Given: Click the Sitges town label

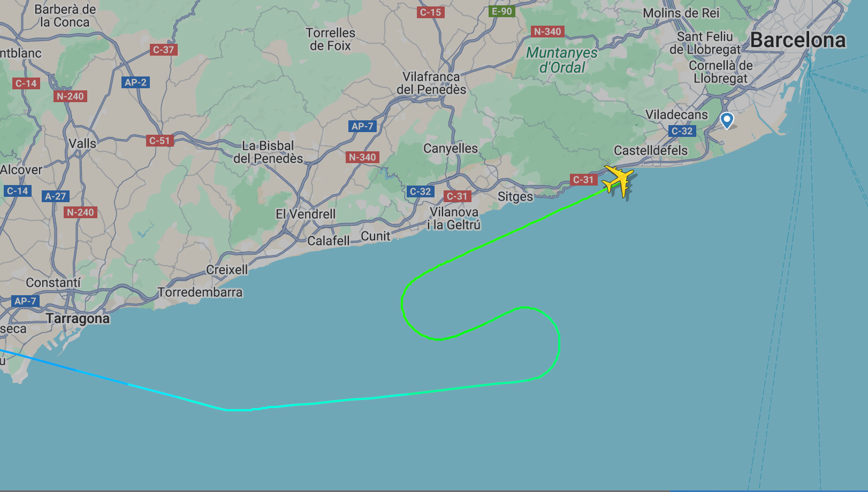Looking at the screenshot, I should 515,197.
